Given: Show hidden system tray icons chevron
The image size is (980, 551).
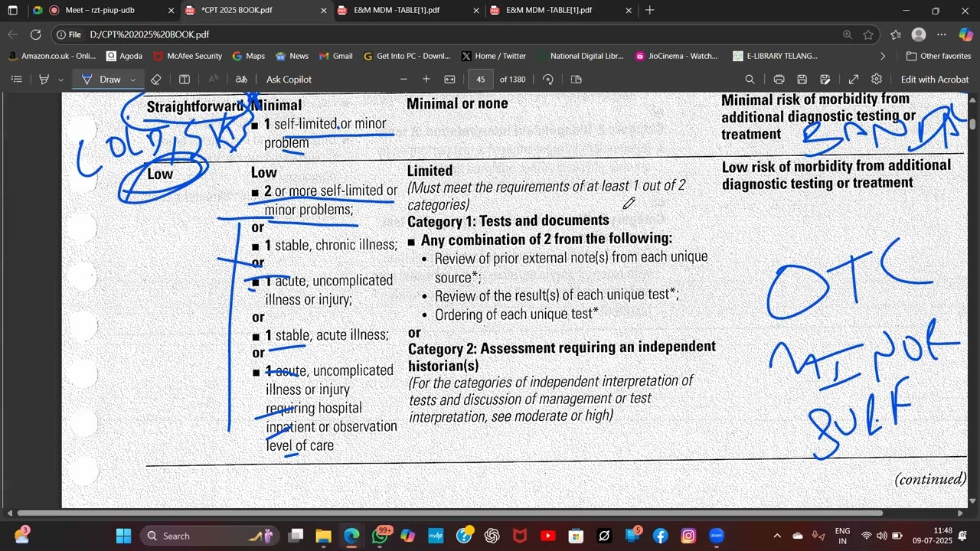Looking at the screenshot, I should pos(777,536).
